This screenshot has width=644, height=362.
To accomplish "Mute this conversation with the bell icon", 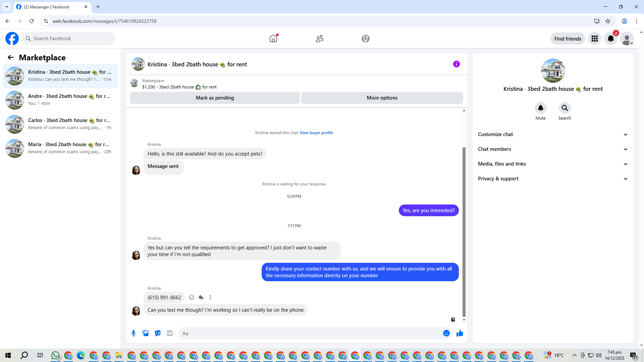I will tap(540, 108).
